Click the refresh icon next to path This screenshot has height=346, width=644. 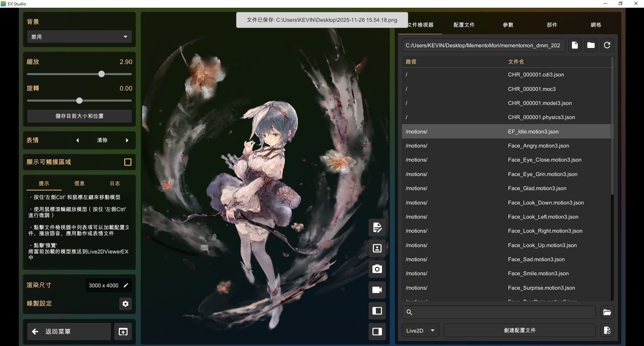pos(607,45)
